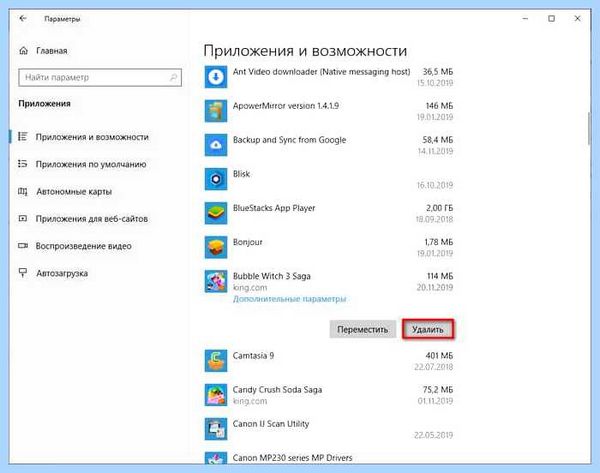This screenshot has height=473, width=600.
Task: Click the Автономные карты map icon
Action: pos(23,191)
